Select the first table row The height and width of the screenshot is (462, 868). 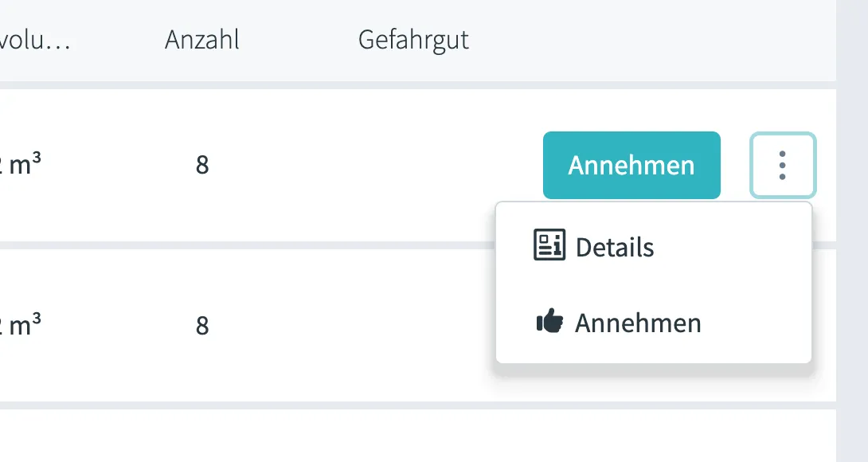click(x=279, y=165)
